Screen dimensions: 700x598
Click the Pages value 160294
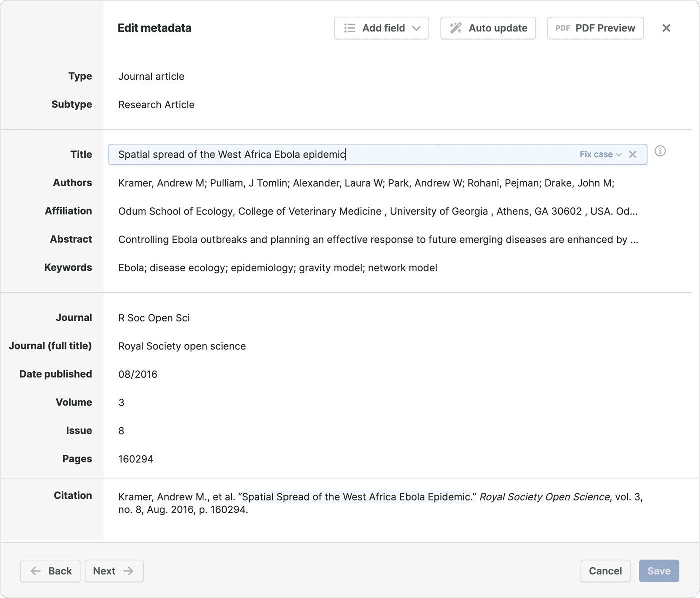pyautogui.click(x=136, y=459)
